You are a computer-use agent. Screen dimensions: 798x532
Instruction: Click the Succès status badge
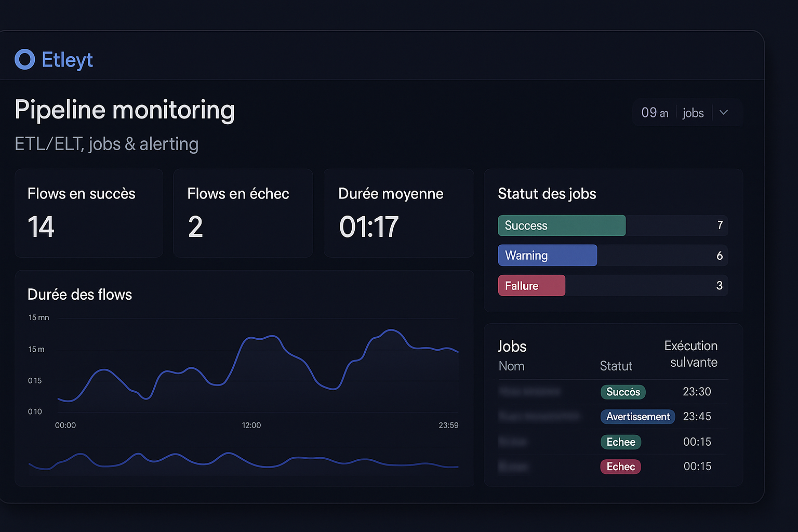click(623, 392)
